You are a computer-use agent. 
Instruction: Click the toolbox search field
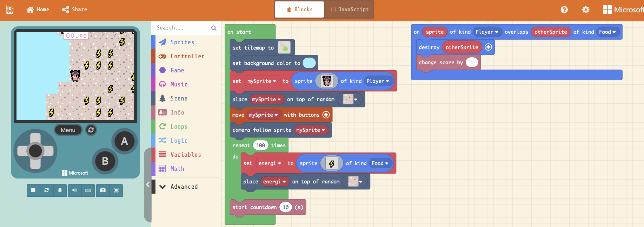pyautogui.click(x=182, y=28)
